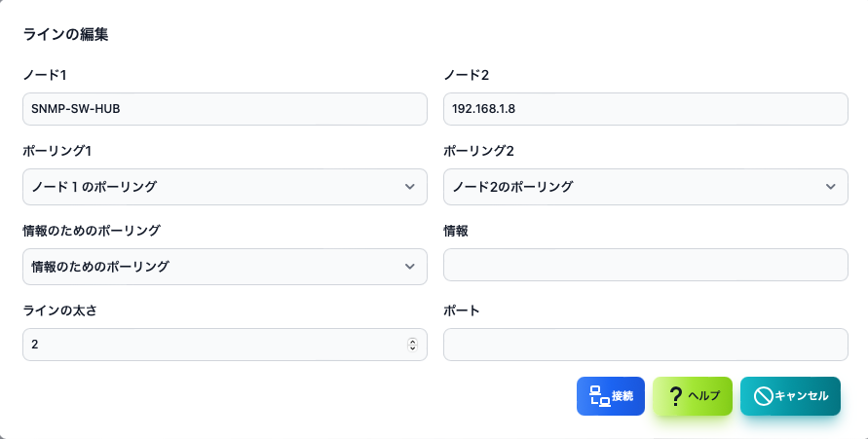
Task: Click the chevron arrow of ノード2のポーリング
Action: pyautogui.click(x=830, y=187)
